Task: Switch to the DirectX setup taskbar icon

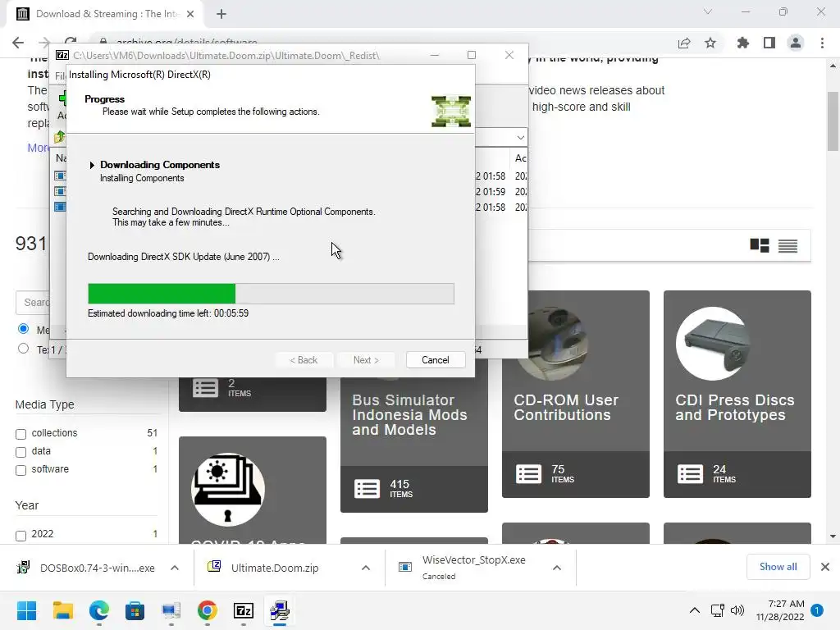Action: point(280,610)
